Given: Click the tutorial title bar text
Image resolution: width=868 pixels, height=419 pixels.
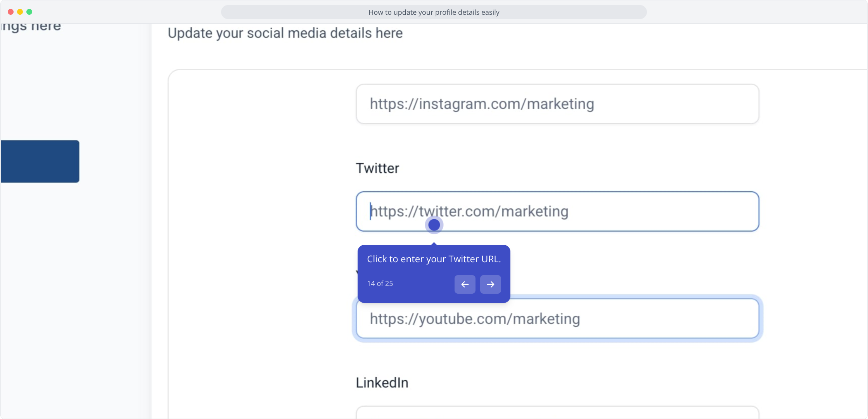Looking at the screenshot, I should point(434,12).
